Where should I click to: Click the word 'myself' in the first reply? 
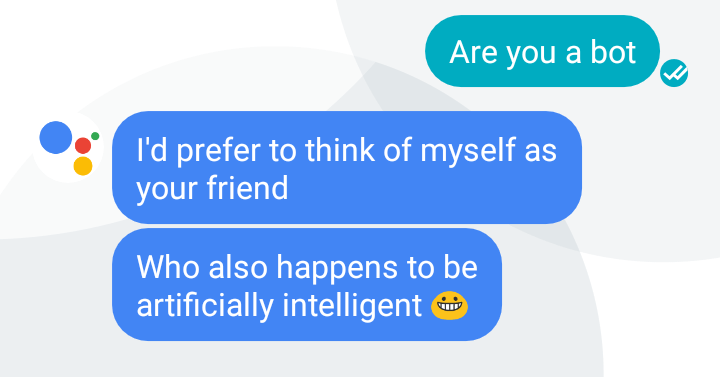click(x=468, y=150)
